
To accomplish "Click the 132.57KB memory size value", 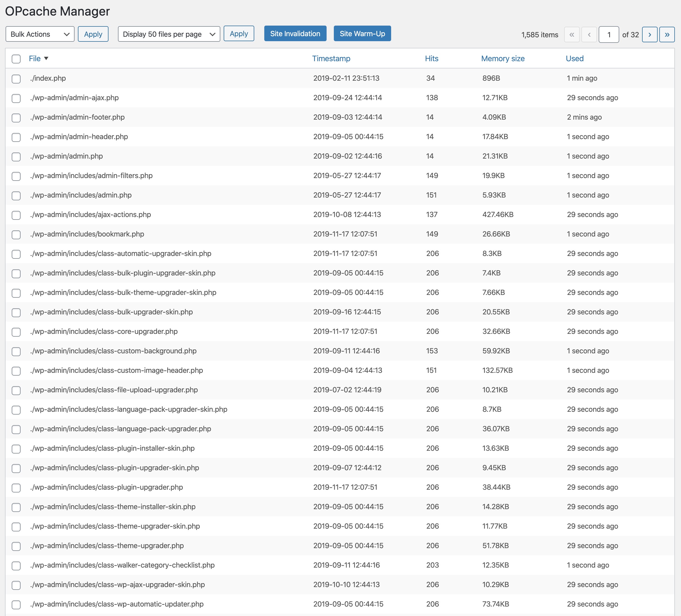I will point(498,370).
